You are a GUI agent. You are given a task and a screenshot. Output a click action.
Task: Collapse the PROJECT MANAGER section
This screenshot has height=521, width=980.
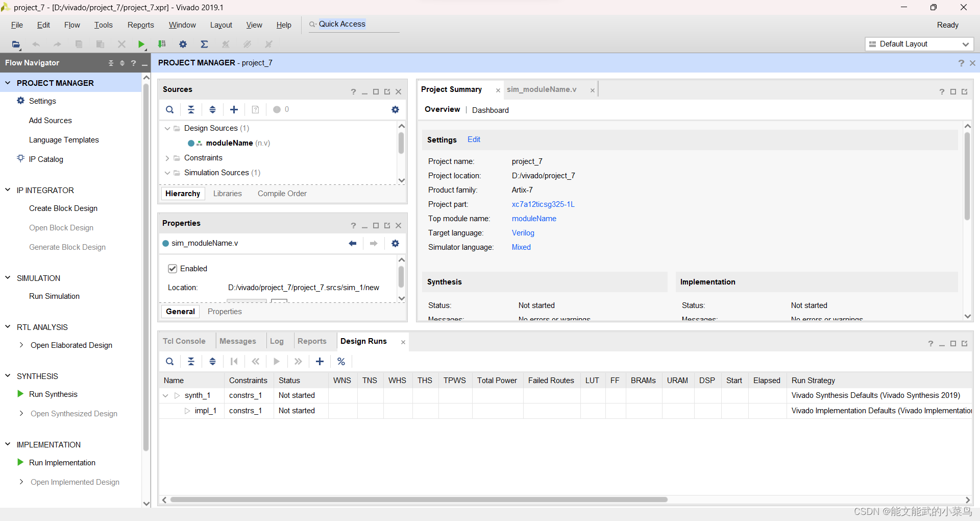[8, 83]
